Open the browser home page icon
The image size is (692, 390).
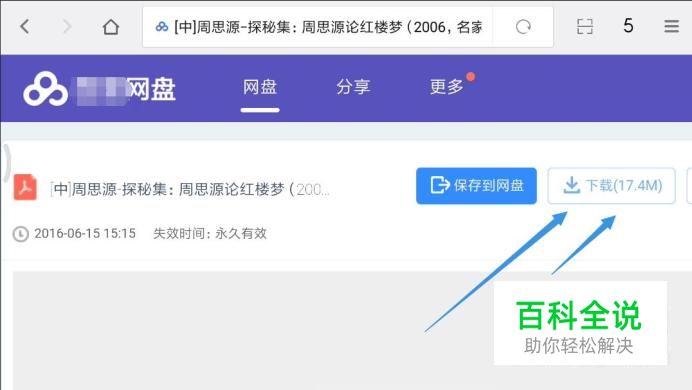[x=111, y=26]
